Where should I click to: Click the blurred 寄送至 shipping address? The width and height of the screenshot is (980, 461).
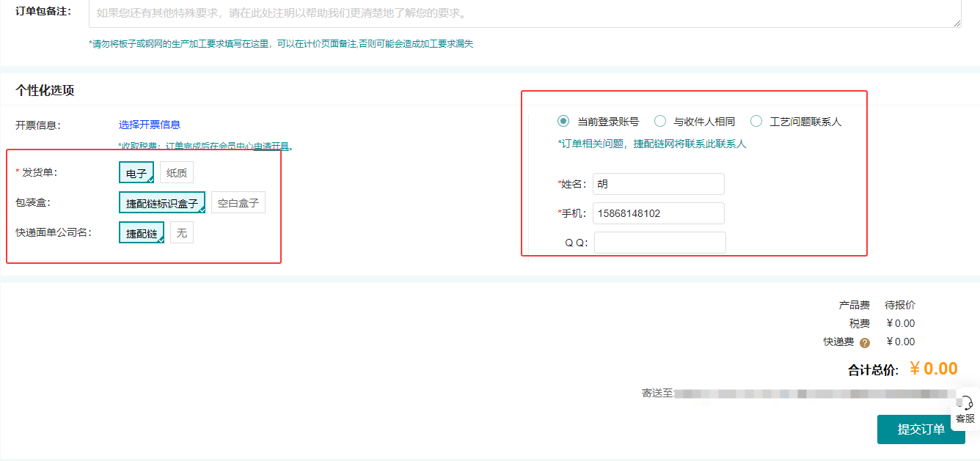[816, 394]
